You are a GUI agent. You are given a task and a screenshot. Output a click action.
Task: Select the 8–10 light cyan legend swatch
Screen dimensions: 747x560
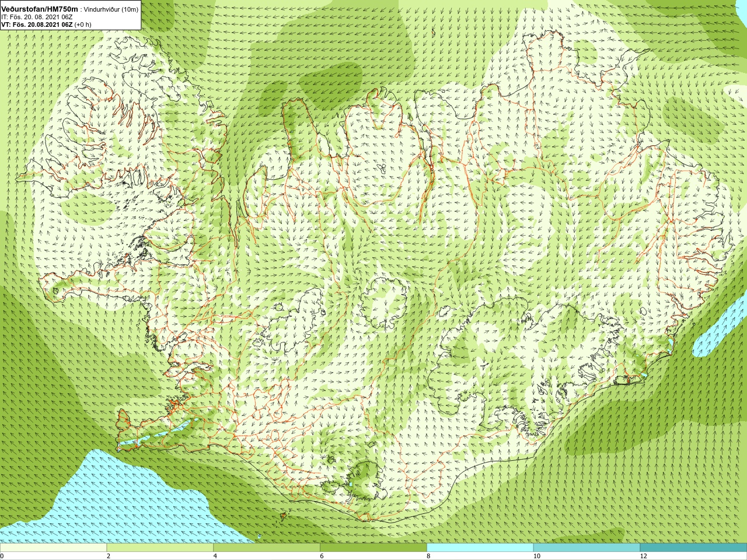480,548
